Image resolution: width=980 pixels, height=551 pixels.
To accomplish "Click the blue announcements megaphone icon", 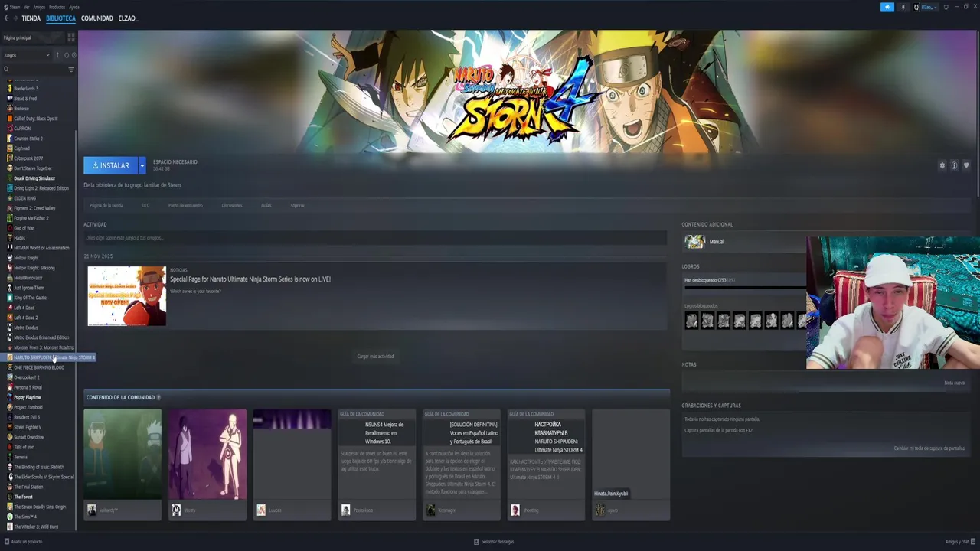I will pos(887,7).
